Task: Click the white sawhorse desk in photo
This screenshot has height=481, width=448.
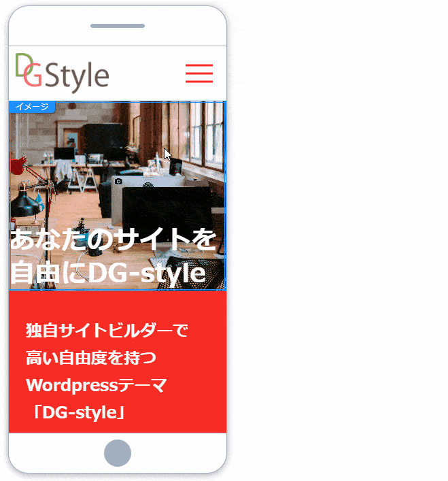Action: [83, 177]
